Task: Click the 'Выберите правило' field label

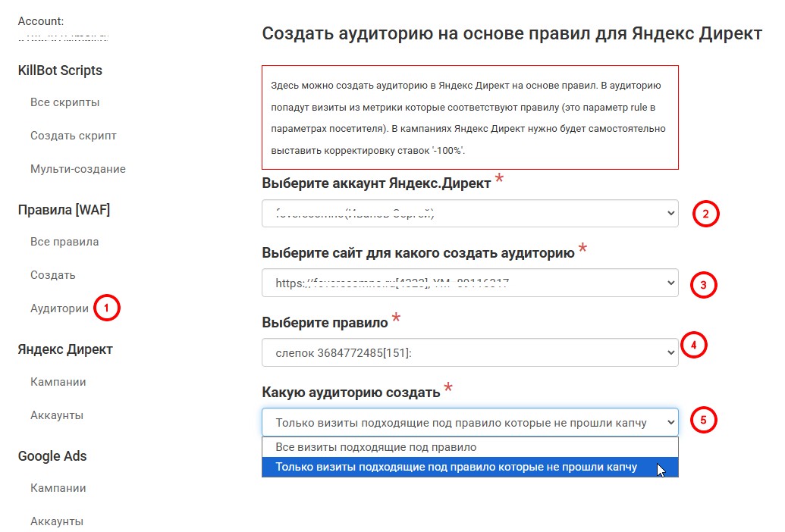Action: (x=325, y=323)
